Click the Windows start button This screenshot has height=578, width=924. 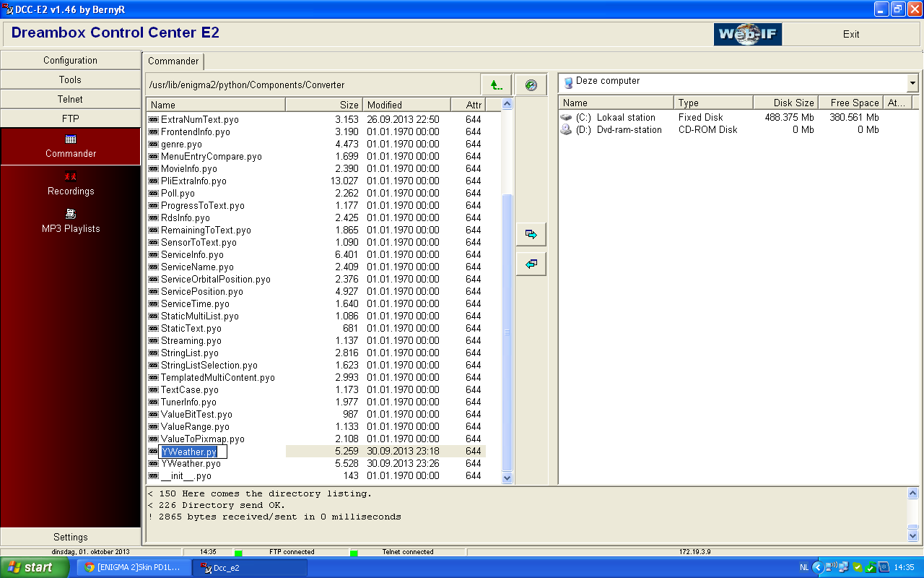coord(35,567)
